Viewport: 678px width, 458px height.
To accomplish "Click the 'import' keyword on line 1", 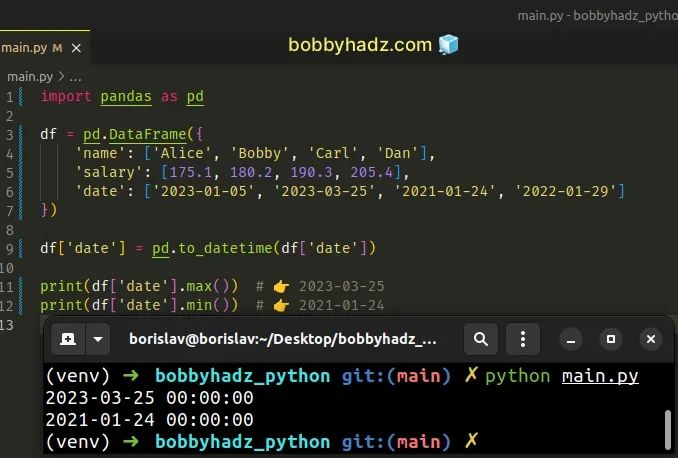I will coord(66,96).
